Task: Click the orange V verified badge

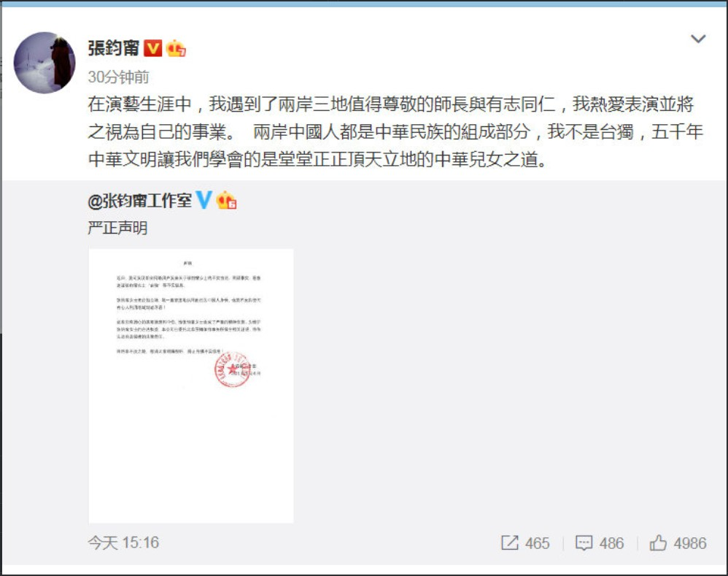Action: 152,48
